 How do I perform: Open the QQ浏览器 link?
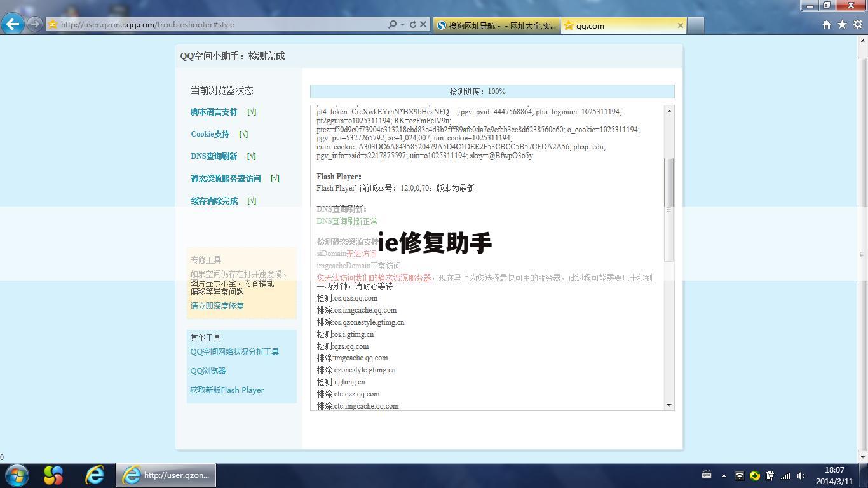pos(208,370)
